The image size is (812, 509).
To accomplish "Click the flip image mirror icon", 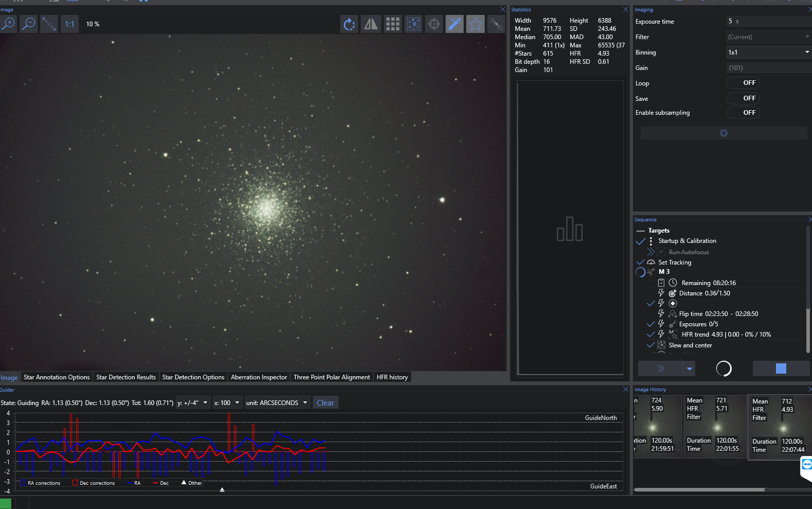I will click(x=371, y=24).
